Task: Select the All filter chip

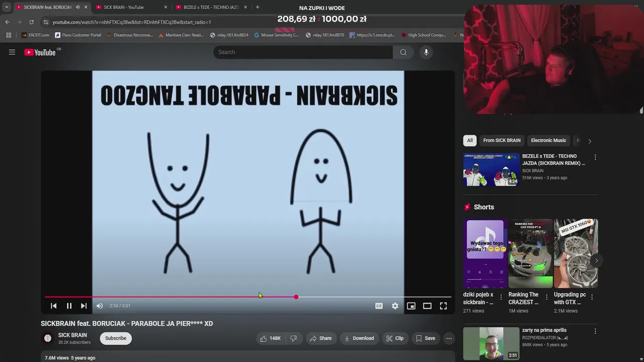Action: [470, 140]
